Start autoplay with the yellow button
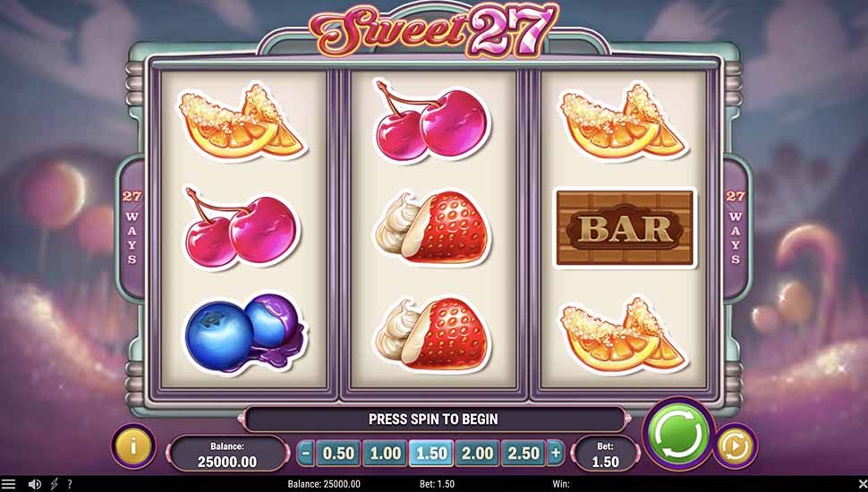Screen dimensions: 868x492 pos(736,445)
